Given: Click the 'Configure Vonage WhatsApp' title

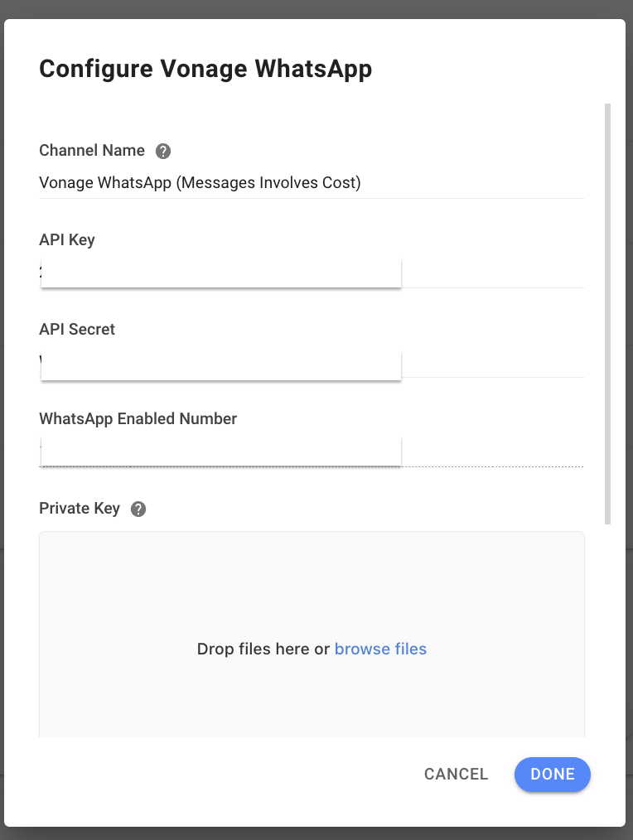Looking at the screenshot, I should pyautogui.click(x=205, y=69).
